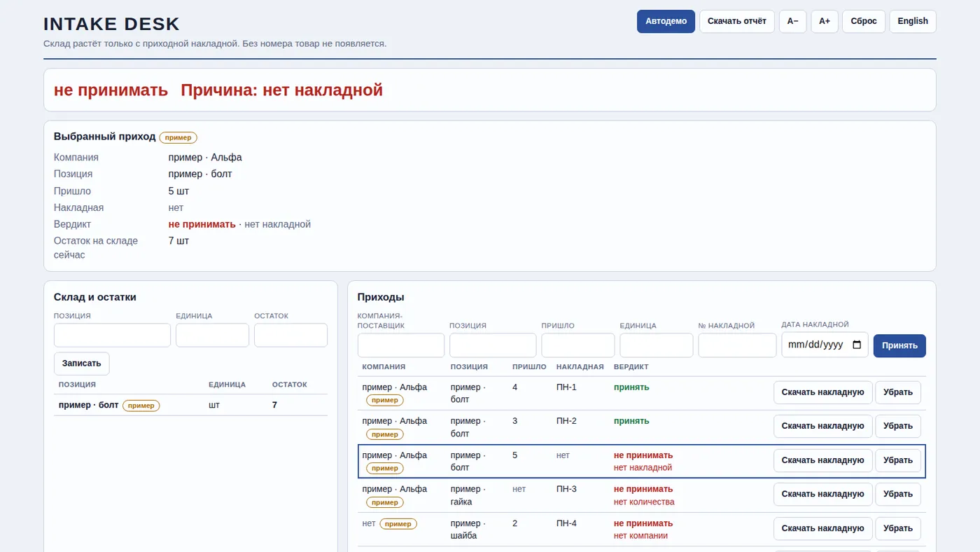The image size is (980, 552).
Task: Click the INTAKE DESK title
Action: (x=111, y=24)
